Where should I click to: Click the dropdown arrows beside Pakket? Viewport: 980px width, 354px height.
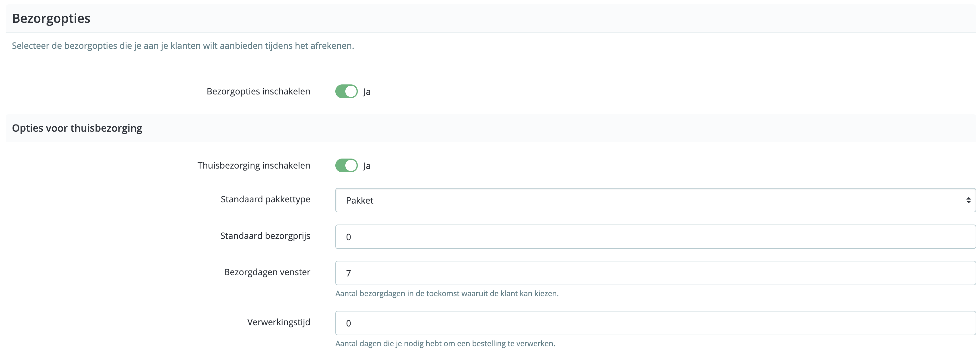pyautogui.click(x=968, y=200)
